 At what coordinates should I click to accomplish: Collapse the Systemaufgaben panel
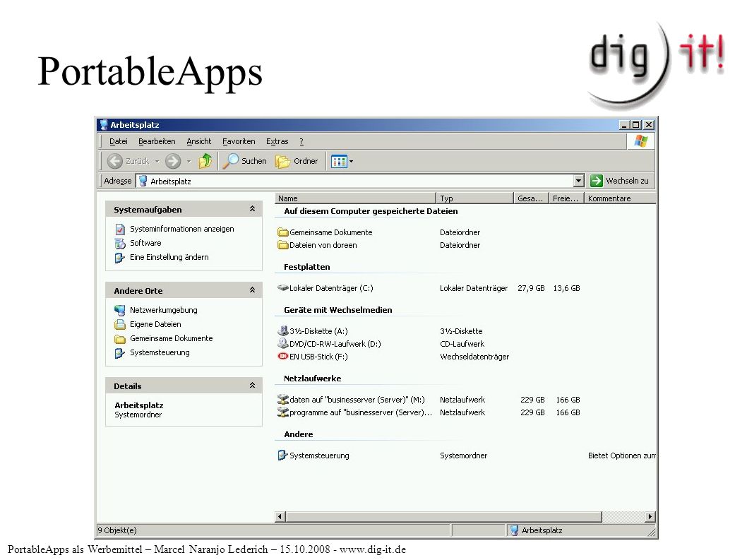pyautogui.click(x=253, y=209)
